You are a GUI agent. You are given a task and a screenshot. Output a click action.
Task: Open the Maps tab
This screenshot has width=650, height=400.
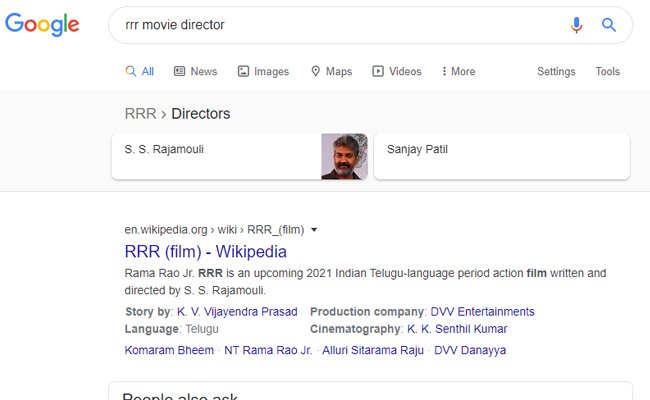[332, 71]
